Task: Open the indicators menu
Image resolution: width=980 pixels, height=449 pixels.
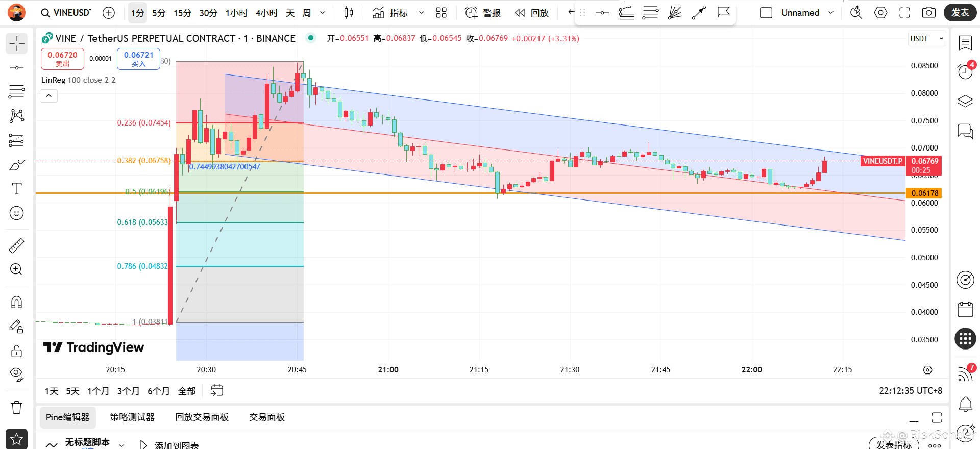Action: coord(390,13)
